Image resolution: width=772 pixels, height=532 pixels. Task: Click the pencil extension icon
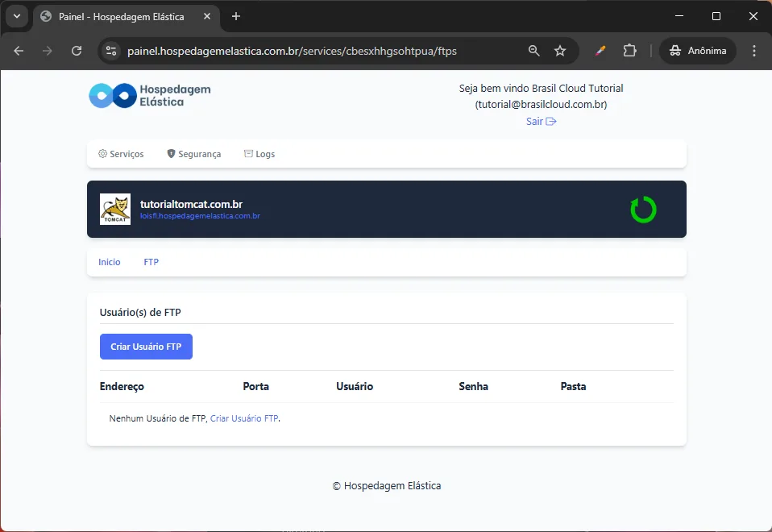click(600, 51)
